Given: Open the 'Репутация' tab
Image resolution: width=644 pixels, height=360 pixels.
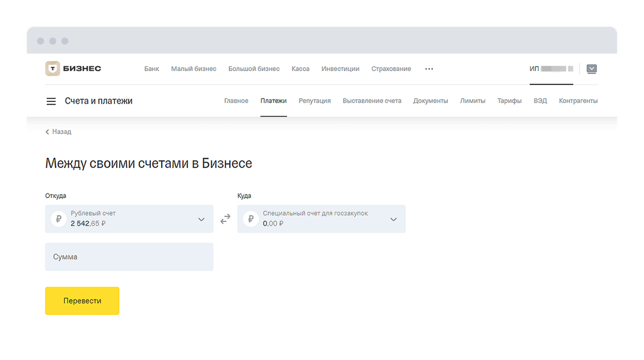Looking at the screenshot, I should [314, 101].
